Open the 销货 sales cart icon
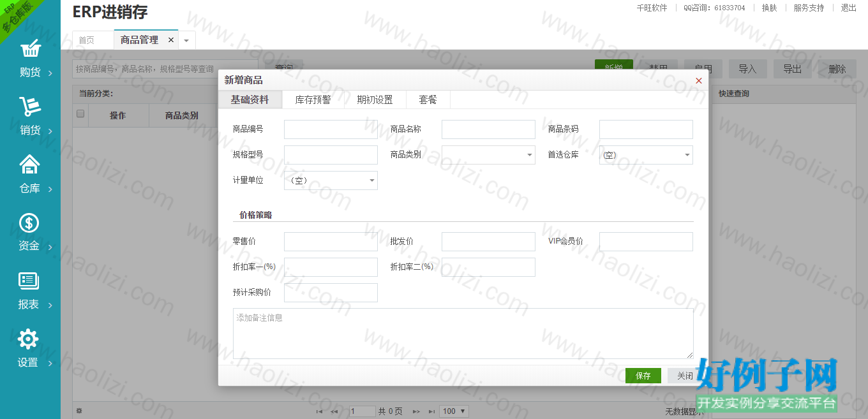The image size is (868, 419). pyautogui.click(x=30, y=107)
